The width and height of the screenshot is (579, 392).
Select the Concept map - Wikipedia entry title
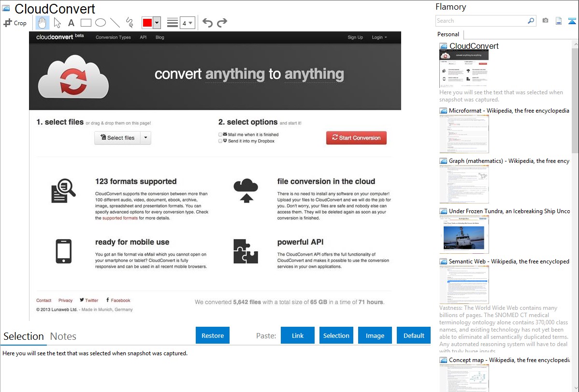point(509,360)
